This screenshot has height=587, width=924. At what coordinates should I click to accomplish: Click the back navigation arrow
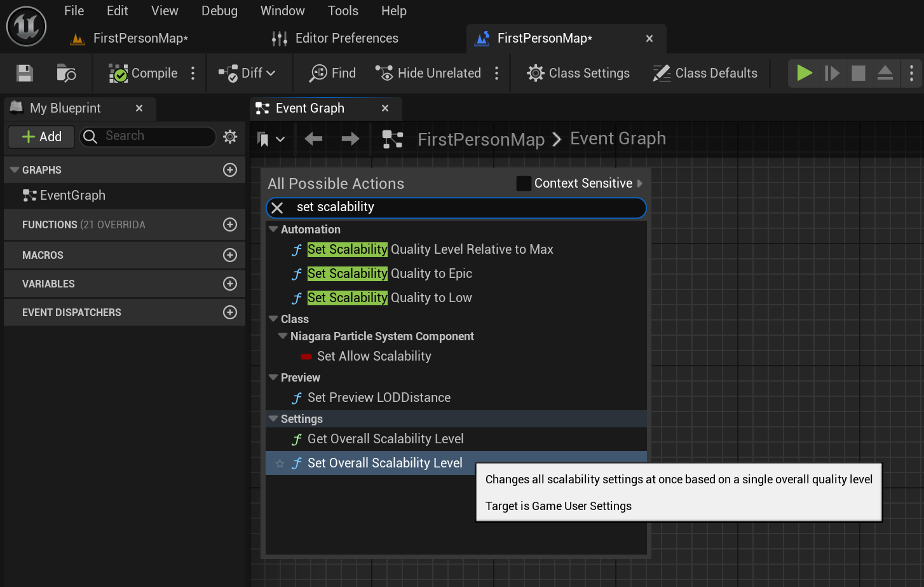click(313, 138)
